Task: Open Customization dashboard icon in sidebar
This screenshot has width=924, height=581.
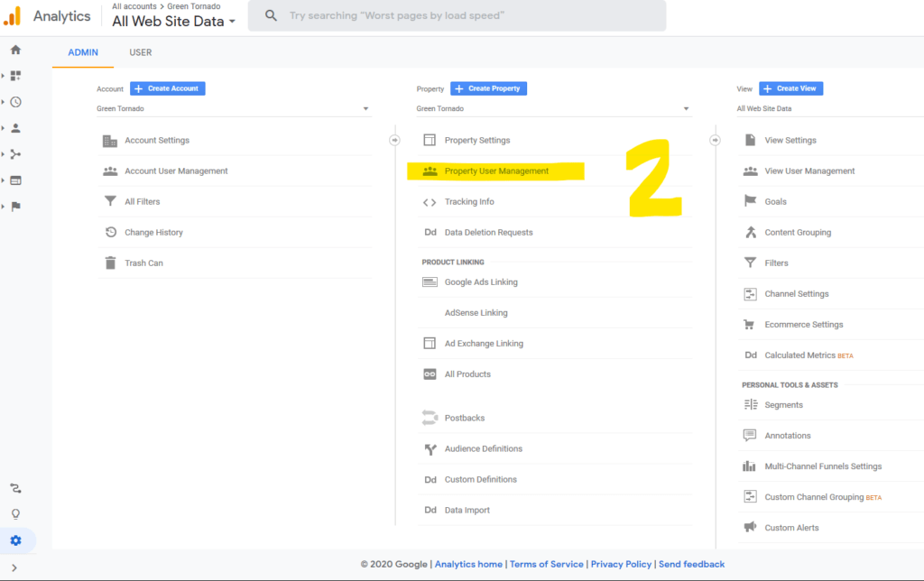Action: click(16, 76)
